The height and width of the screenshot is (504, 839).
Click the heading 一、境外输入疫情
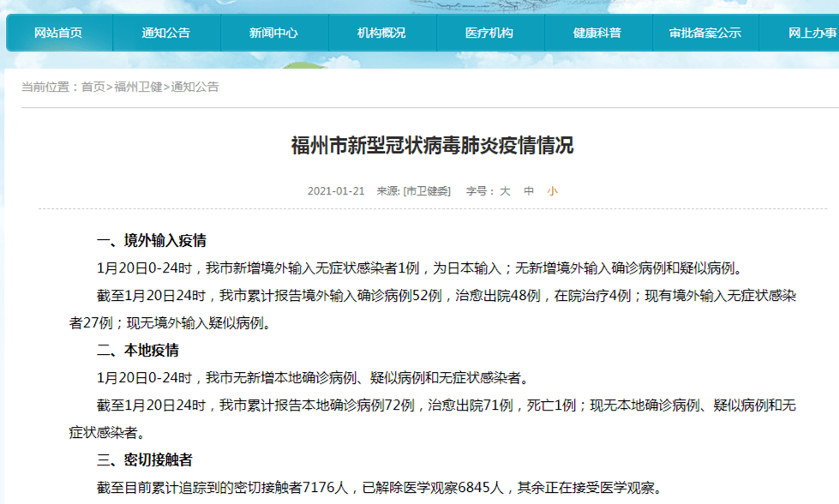pos(152,240)
